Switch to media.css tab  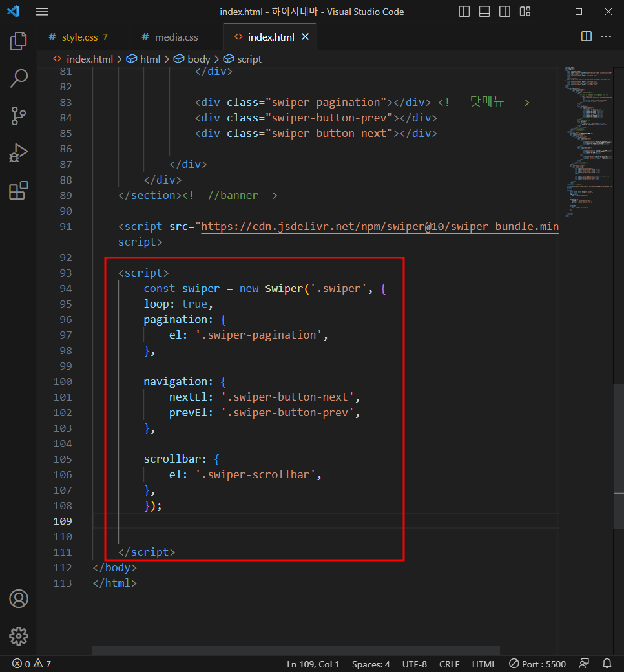click(176, 37)
